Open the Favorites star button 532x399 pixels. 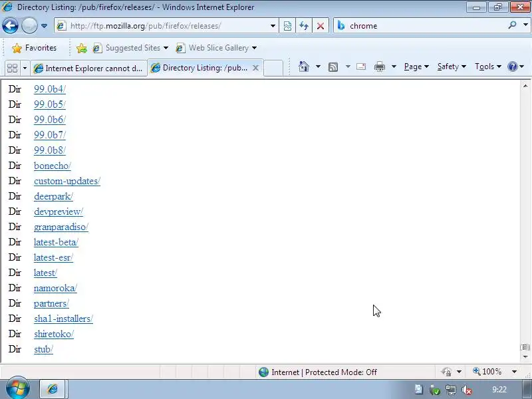(34, 48)
